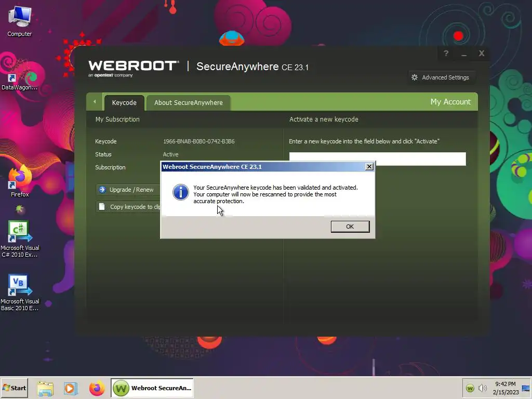Screen dimensions: 532x399
Task: Click the Active status text
Action: (170, 154)
